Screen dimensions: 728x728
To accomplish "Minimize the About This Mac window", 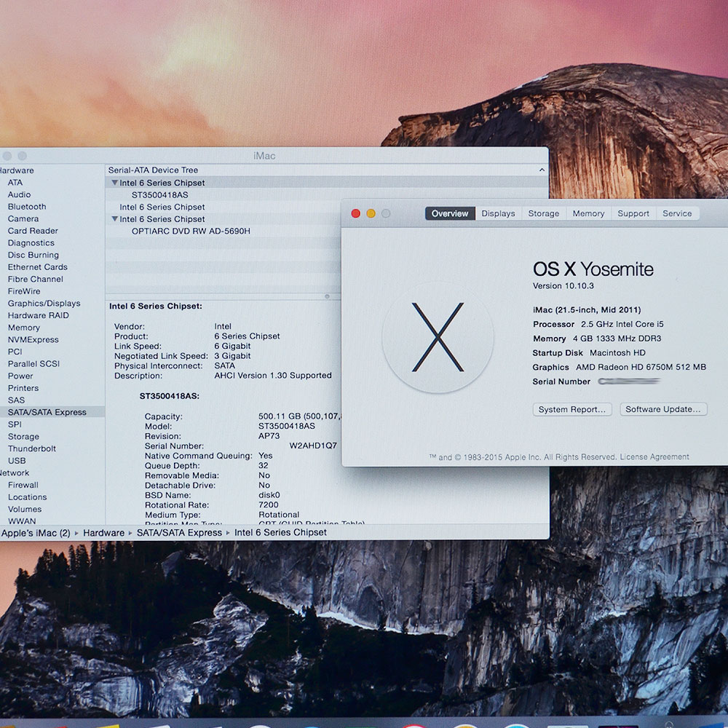I will (371, 213).
